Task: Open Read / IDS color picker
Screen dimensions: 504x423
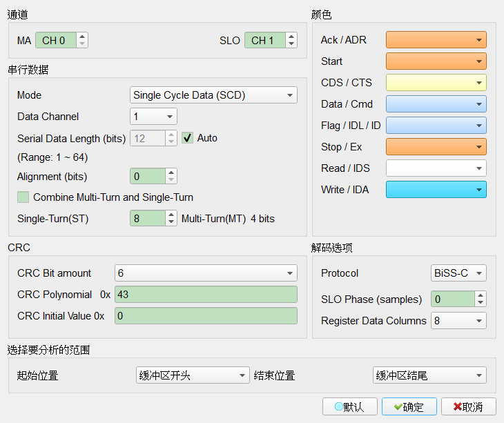Action: (x=436, y=168)
